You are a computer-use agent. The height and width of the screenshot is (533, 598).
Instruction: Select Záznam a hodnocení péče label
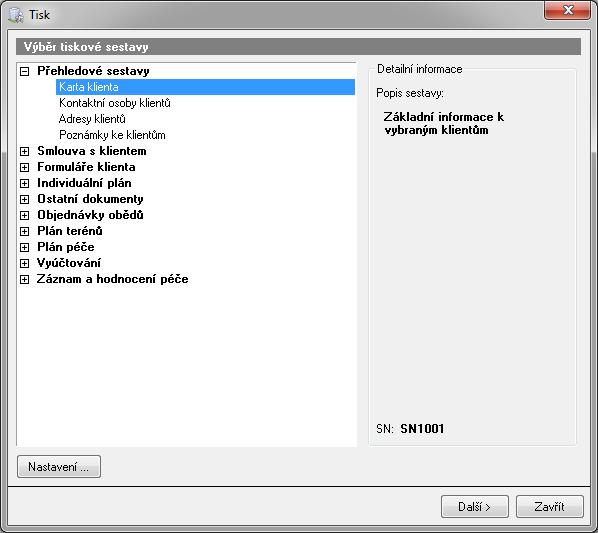pyautogui.click(x=113, y=279)
